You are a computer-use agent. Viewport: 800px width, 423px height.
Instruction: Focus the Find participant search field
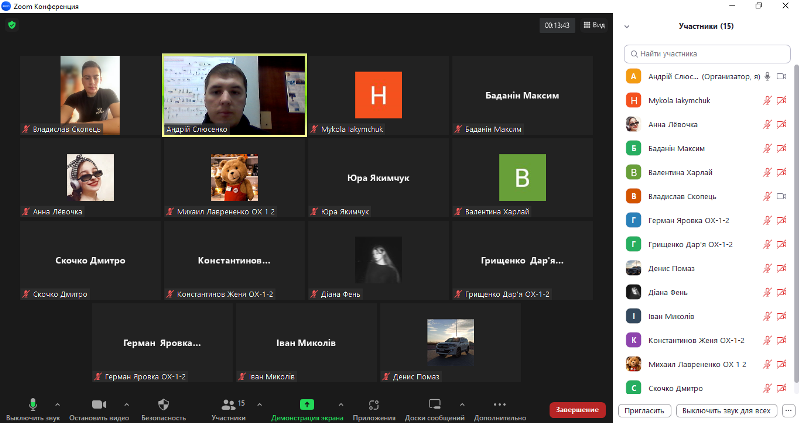pos(707,54)
